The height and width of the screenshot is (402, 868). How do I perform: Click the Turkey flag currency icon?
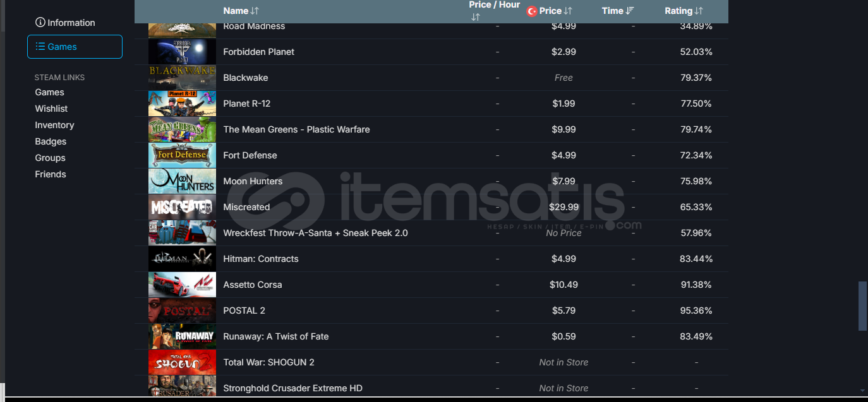[532, 11]
